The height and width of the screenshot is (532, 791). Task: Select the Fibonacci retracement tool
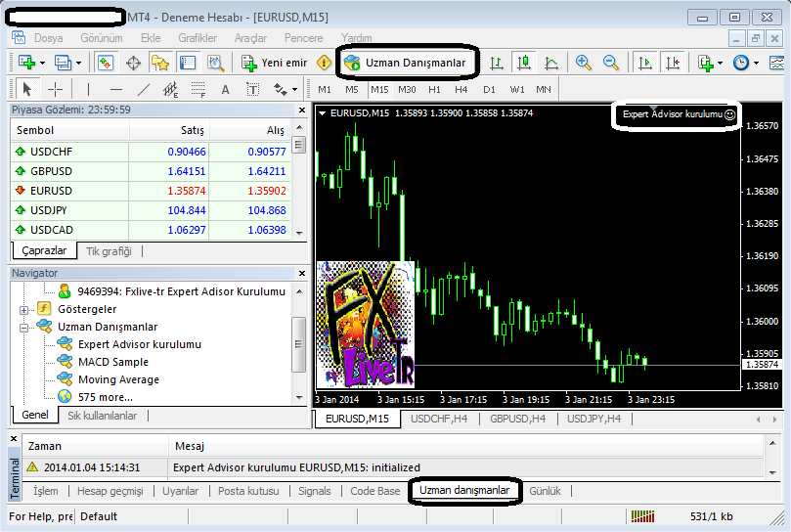[198, 89]
